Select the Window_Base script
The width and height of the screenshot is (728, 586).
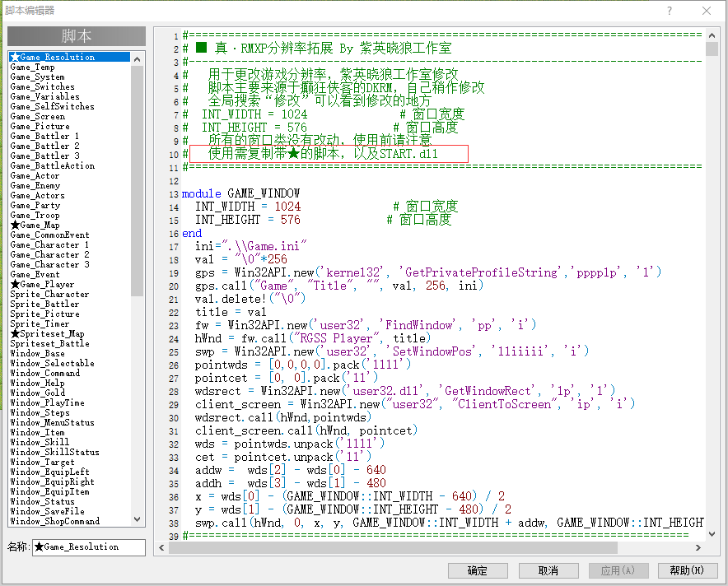click(70, 353)
